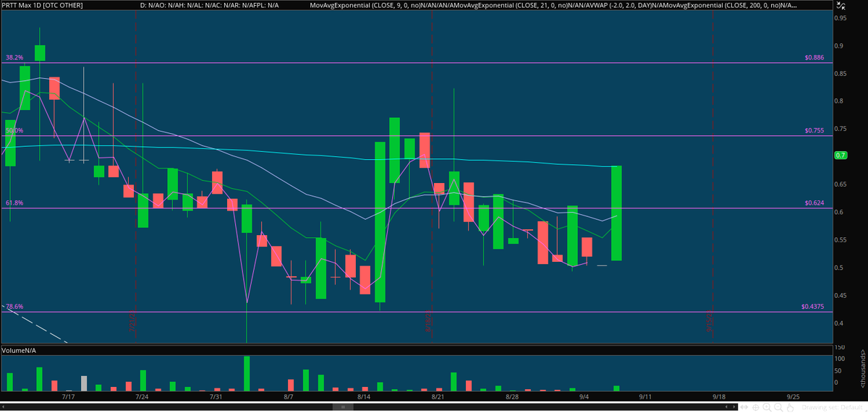This screenshot has width=868, height=413.
Task: Select the pointing hand drawing tool
Action: tap(790, 408)
